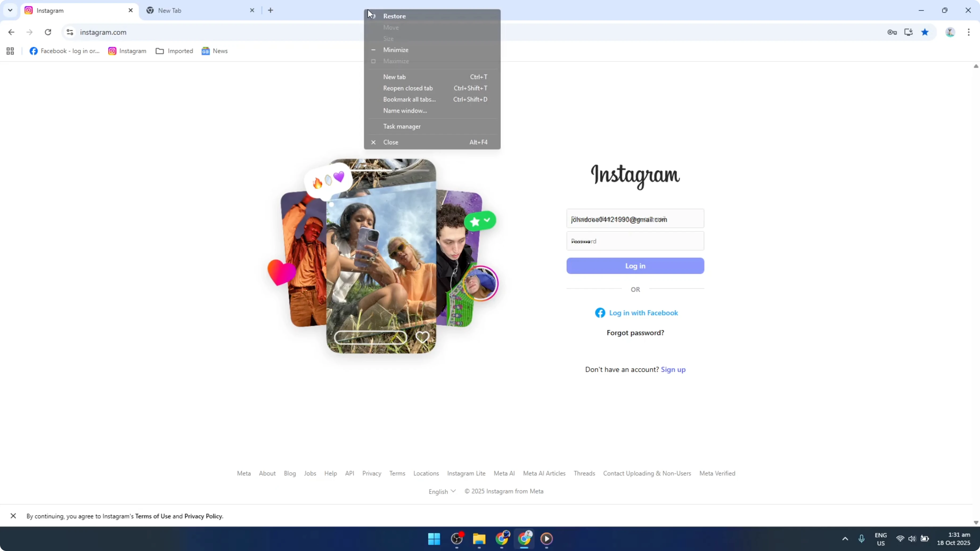Image resolution: width=980 pixels, height=551 pixels.
Task: Show hidden system tray icons
Action: pyautogui.click(x=845, y=539)
